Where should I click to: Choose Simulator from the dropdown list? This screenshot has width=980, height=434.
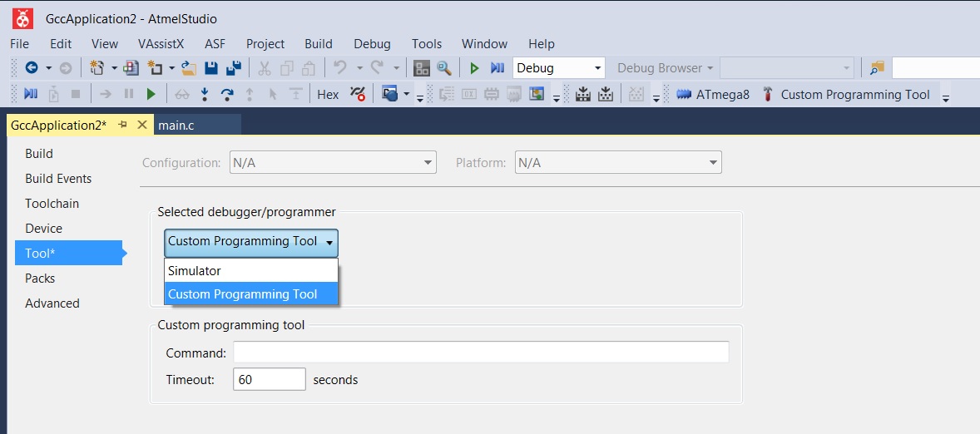pos(251,271)
